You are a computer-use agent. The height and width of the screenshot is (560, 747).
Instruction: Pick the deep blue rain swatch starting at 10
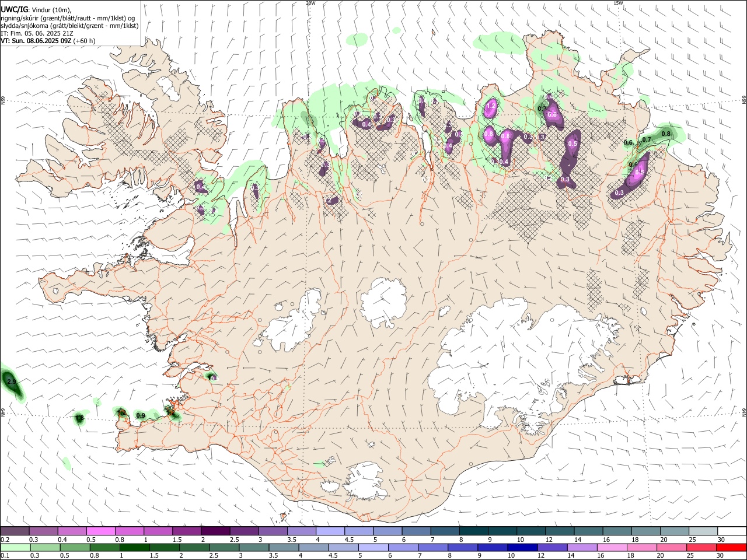tap(523, 547)
